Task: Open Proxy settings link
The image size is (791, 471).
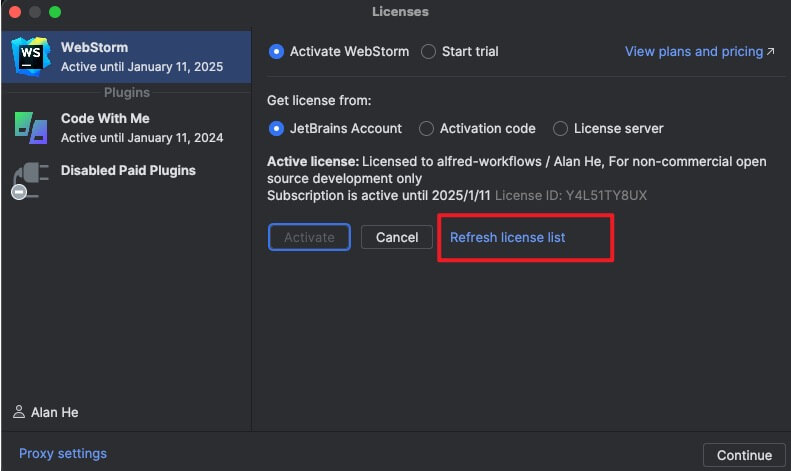Action: click(x=63, y=454)
